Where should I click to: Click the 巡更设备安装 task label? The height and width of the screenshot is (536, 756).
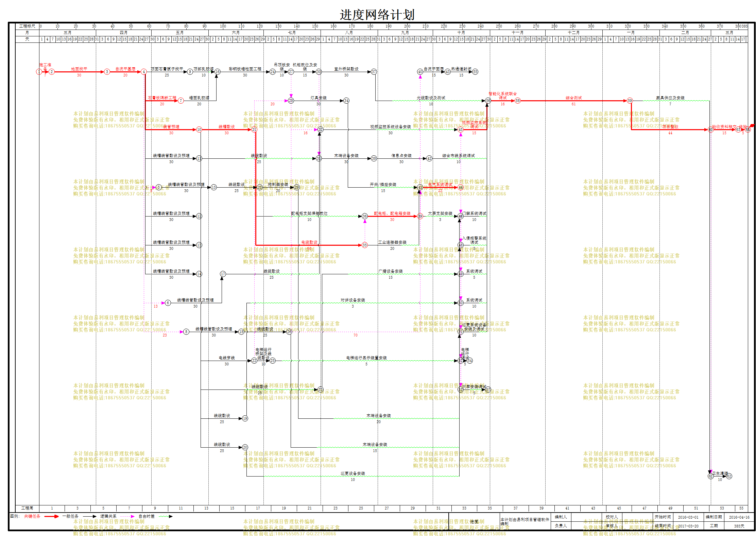click(x=353, y=473)
